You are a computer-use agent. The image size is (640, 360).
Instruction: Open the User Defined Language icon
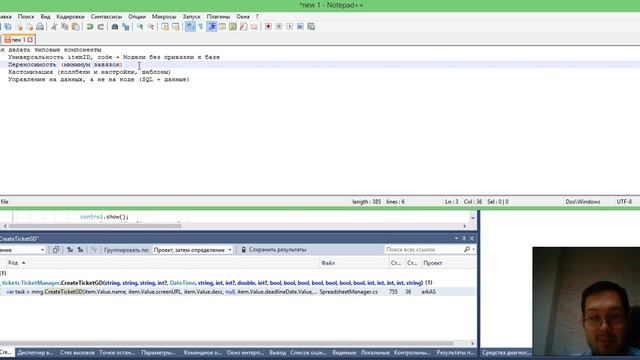pos(222,27)
